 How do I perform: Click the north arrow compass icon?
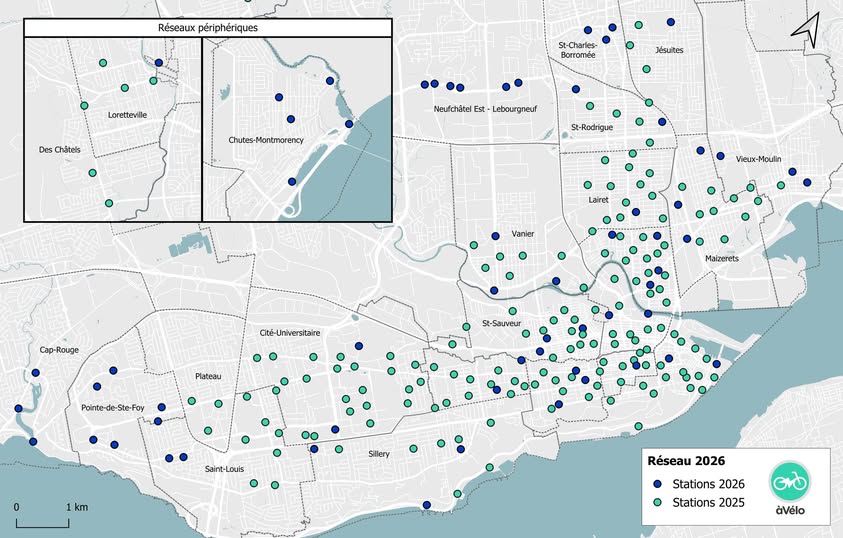(x=805, y=30)
